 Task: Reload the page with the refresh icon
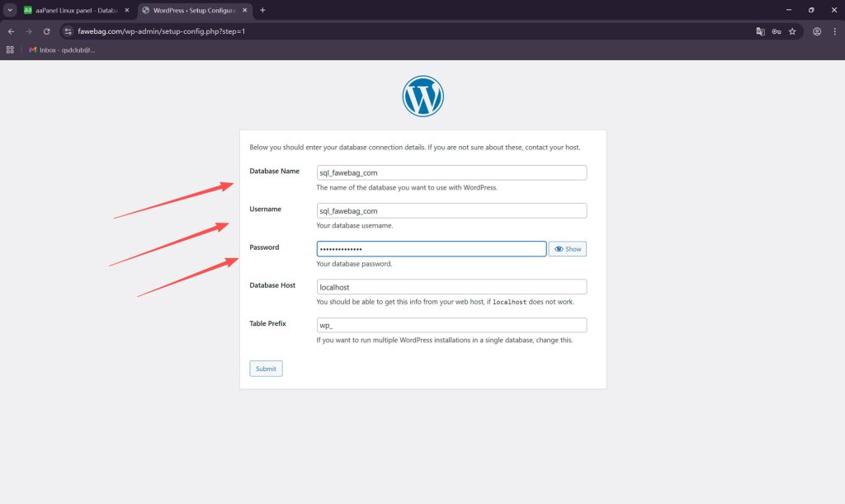click(x=47, y=31)
